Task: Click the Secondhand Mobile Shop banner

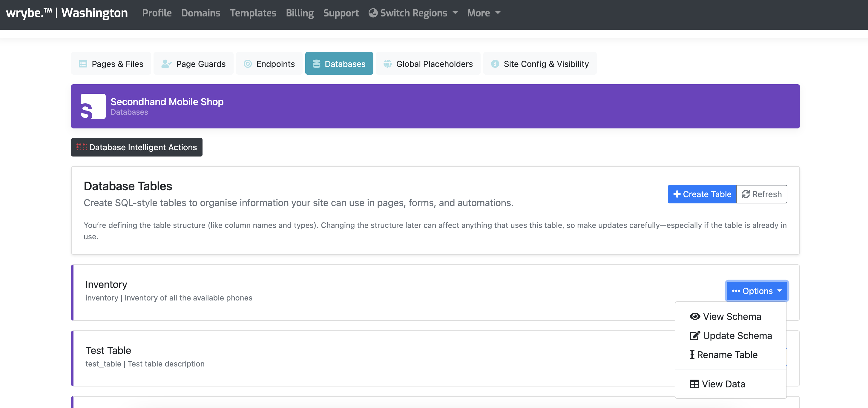Action: [435, 106]
